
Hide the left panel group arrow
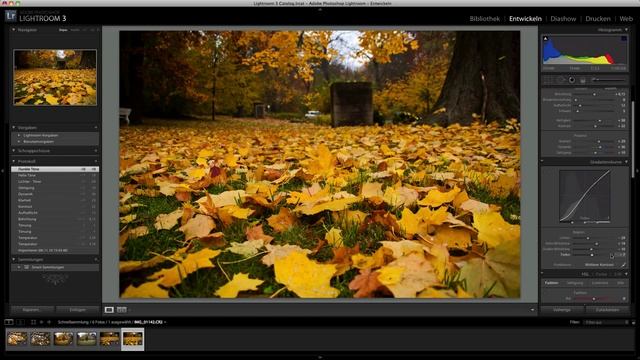2,171
